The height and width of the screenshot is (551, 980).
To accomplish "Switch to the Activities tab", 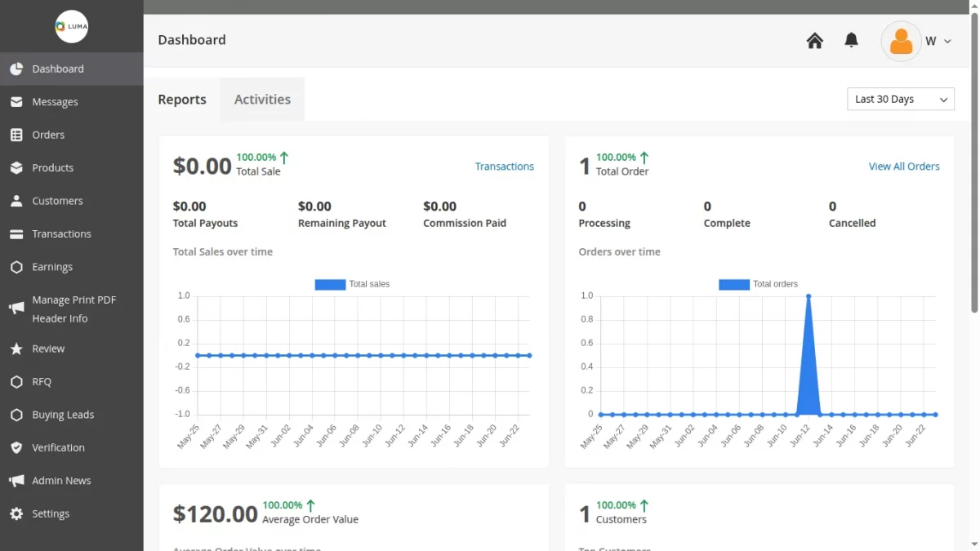I will (x=261, y=99).
